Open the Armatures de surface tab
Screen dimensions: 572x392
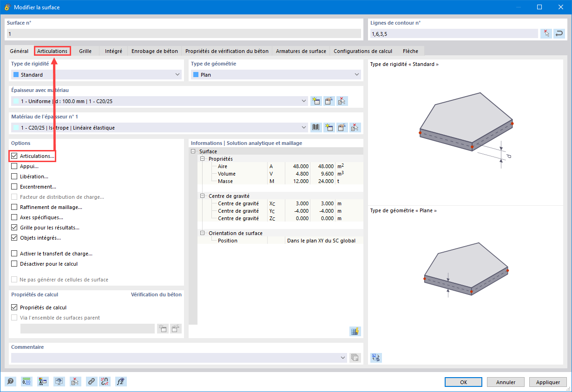point(301,51)
